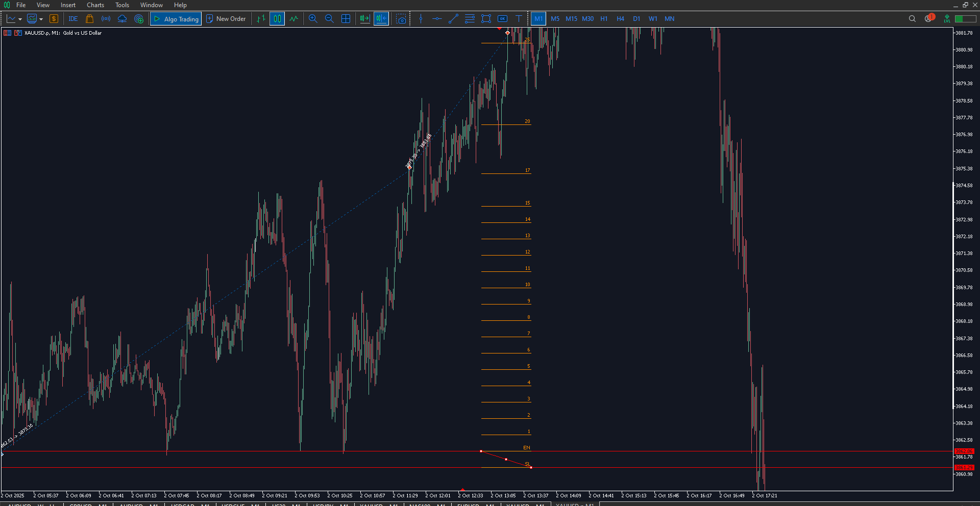Viewport: 980px width, 506px height.
Task: Select the trendline drawing tool
Action: (453, 19)
